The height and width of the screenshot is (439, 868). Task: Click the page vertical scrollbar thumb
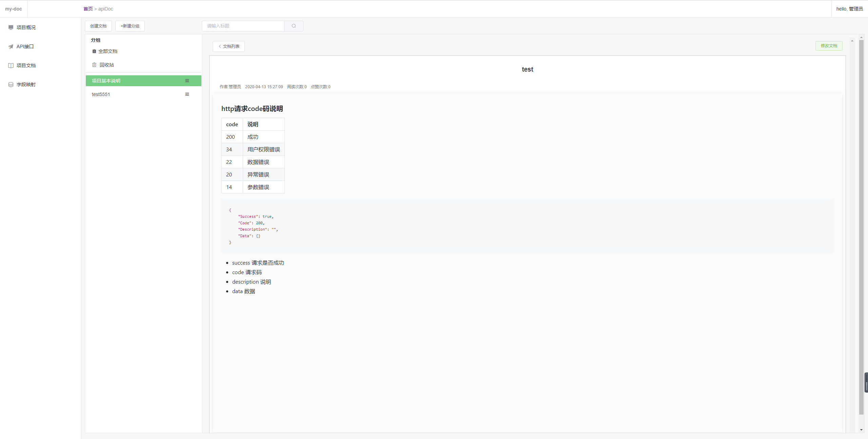click(x=862, y=227)
